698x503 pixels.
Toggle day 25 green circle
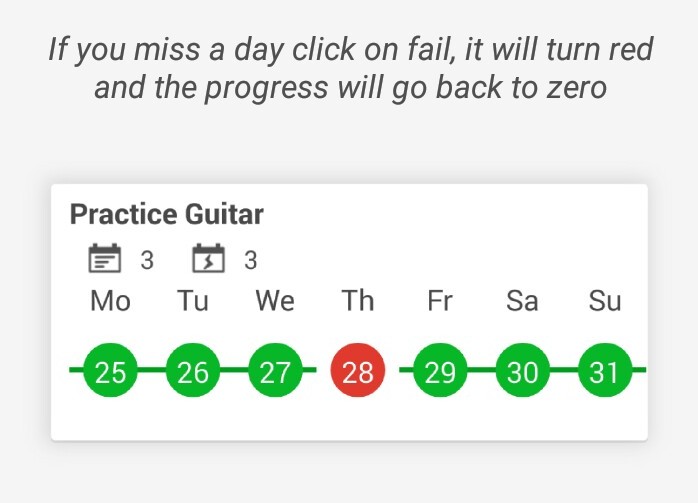pos(110,370)
